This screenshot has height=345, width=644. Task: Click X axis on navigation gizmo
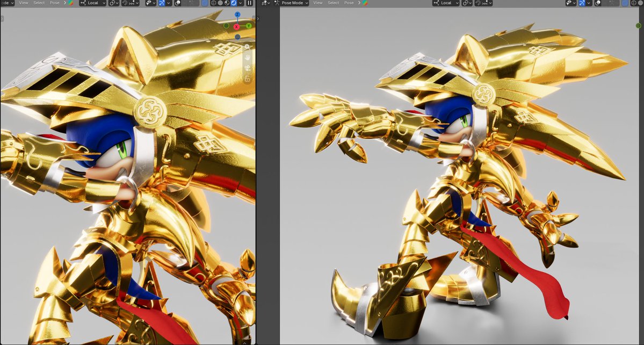click(x=236, y=27)
